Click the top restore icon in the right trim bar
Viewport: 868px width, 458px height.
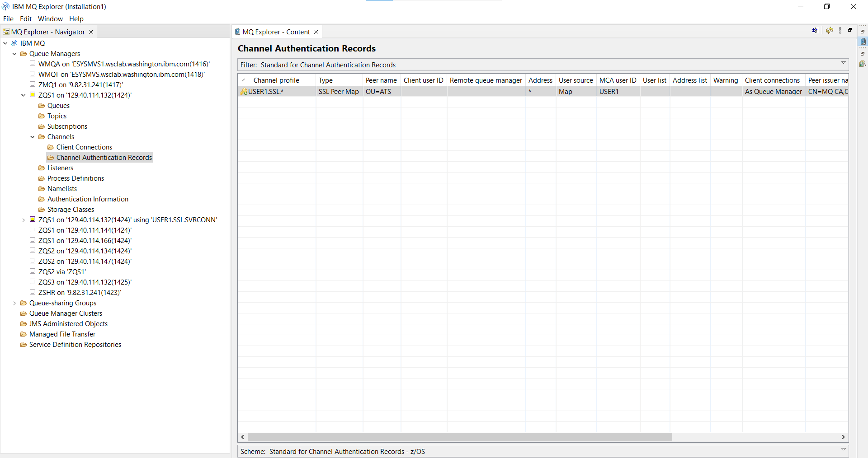pos(863,32)
